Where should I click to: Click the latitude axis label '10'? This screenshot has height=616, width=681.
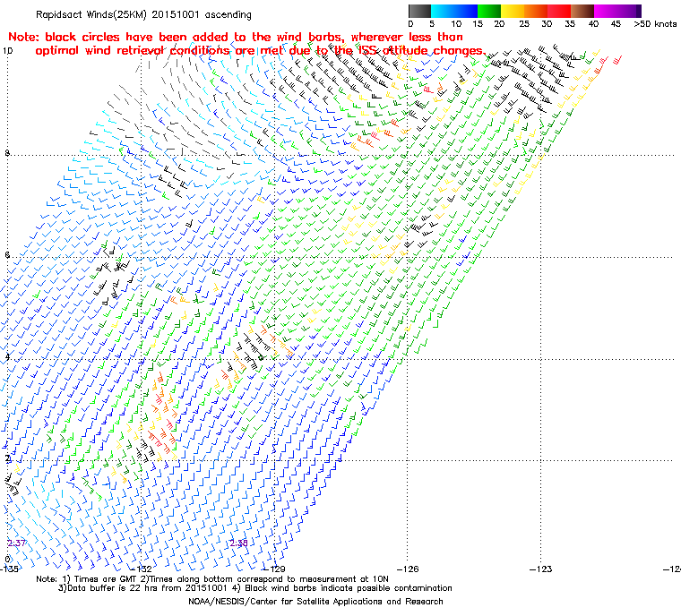pos(7,51)
